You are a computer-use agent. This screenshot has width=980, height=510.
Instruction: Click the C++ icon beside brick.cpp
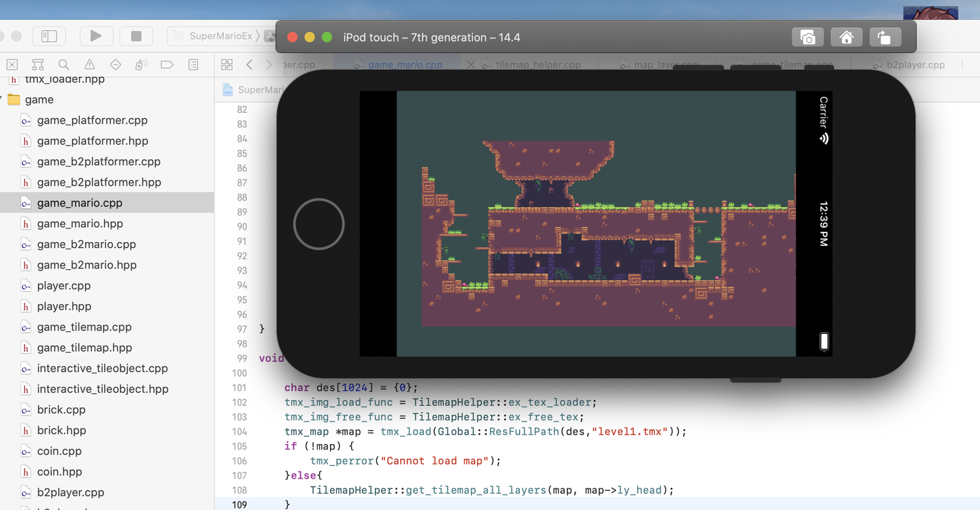[x=26, y=410]
